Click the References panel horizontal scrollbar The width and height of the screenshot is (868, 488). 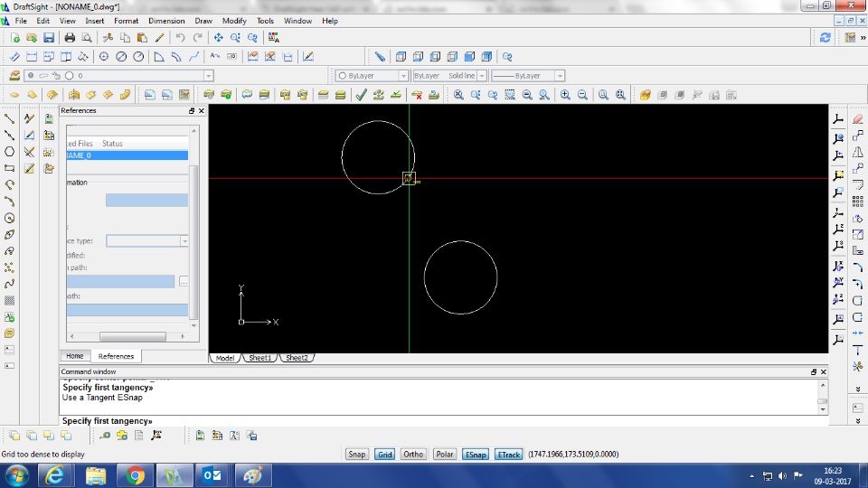tap(132, 336)
